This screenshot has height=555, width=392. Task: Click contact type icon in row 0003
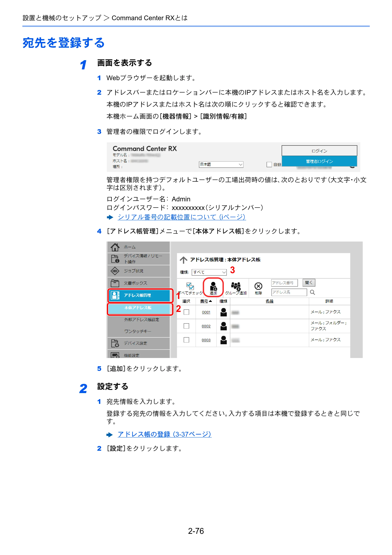[x=224, y=340]
